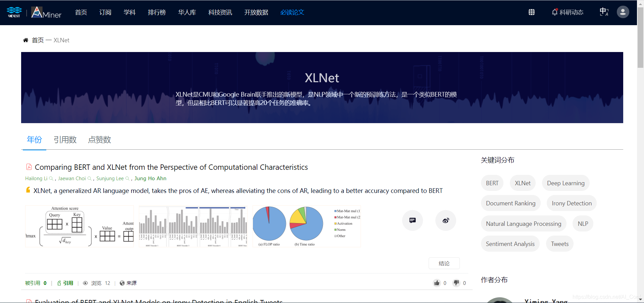This screenshot has height=303, width=644.
Task: Click the 引用 cite icon
Action: coord(59,283)
